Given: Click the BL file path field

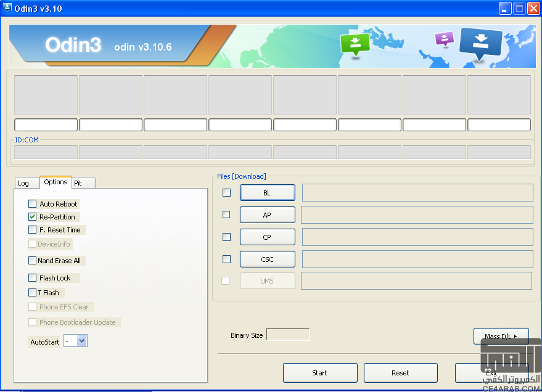Looking at the screenshot, I should coord(417,193).
